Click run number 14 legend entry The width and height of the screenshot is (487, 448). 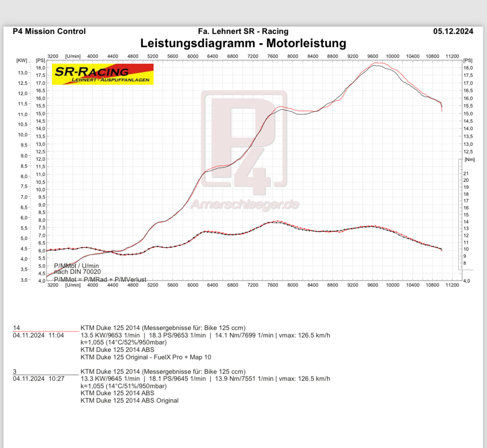(17, 328)
